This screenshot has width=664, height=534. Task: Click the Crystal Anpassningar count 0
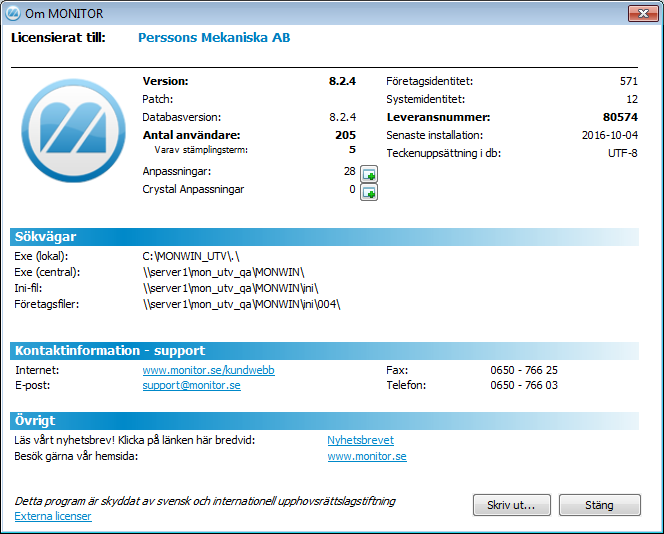(352, 189)
